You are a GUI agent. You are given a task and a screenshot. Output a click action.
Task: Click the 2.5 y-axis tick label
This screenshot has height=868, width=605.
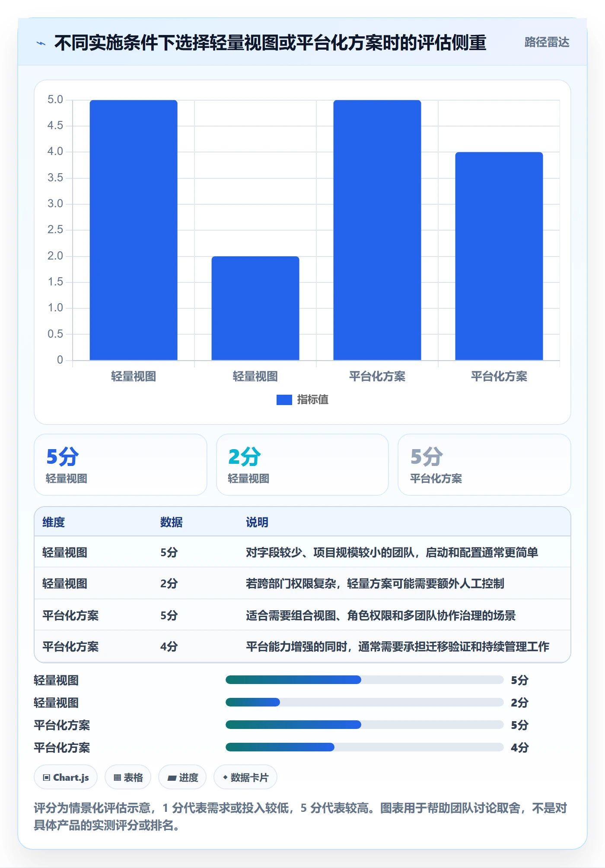click(55, 230)
